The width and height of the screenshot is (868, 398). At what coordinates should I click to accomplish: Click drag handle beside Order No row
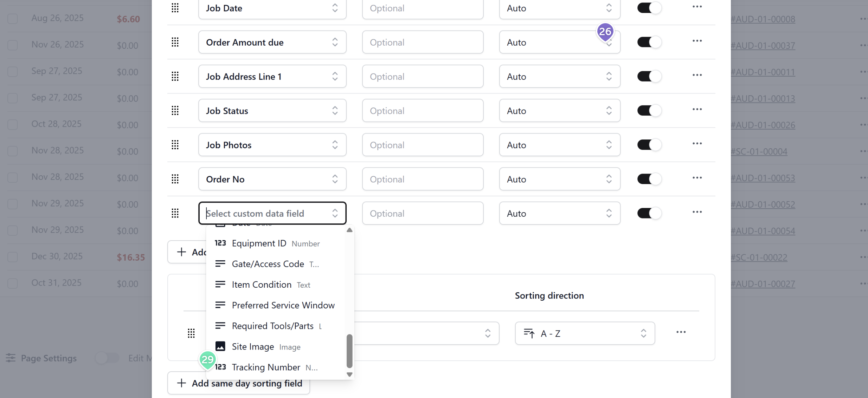point(175,179)
